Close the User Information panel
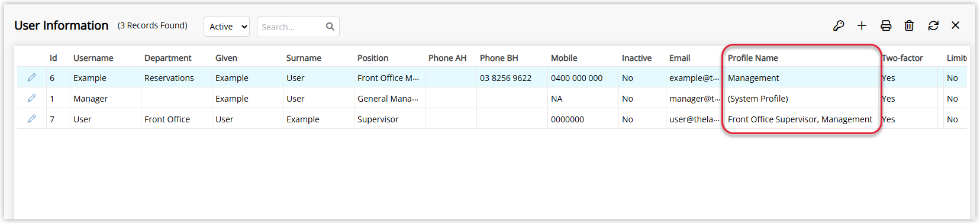This screenshot has width=980, height=224. 955,25
